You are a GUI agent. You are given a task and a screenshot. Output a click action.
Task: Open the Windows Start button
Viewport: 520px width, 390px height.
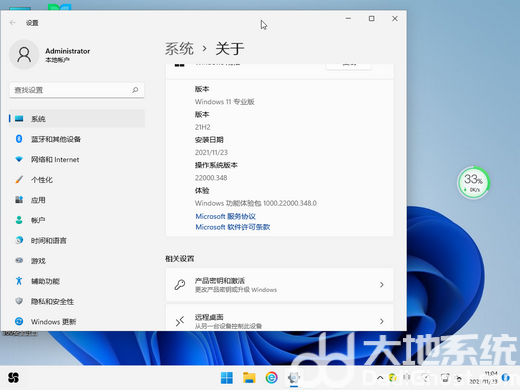pyautogui.click(x=227, y=378)
